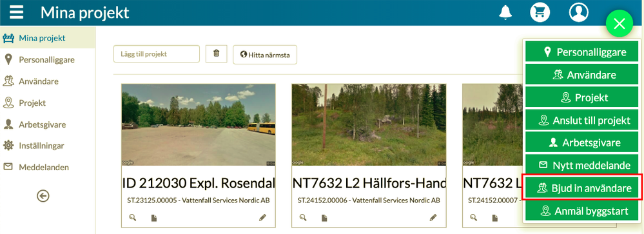
Task: Select Mina projekt in sidebar
Action: (x=48, y=38)
